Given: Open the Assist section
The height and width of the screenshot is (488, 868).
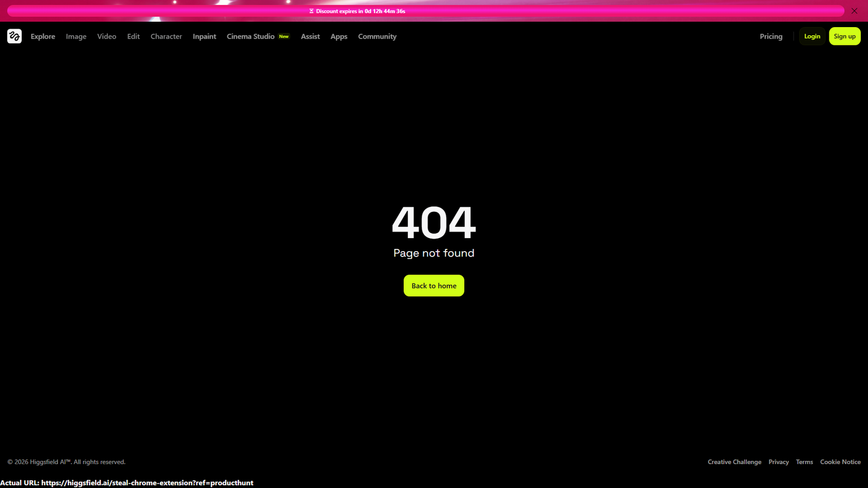Looking at the screenshot, I should point(310,36).
